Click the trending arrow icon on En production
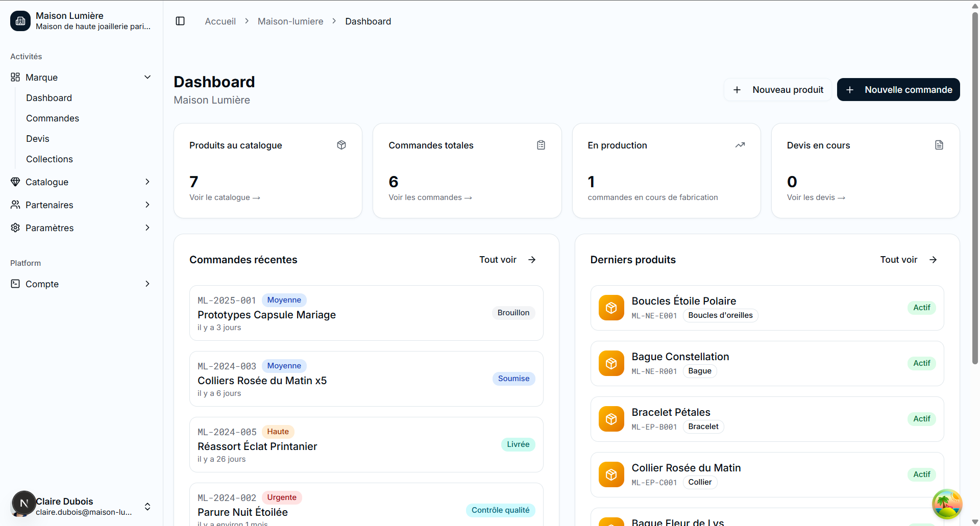Screen dimensions: 980x526 [740, 145]
